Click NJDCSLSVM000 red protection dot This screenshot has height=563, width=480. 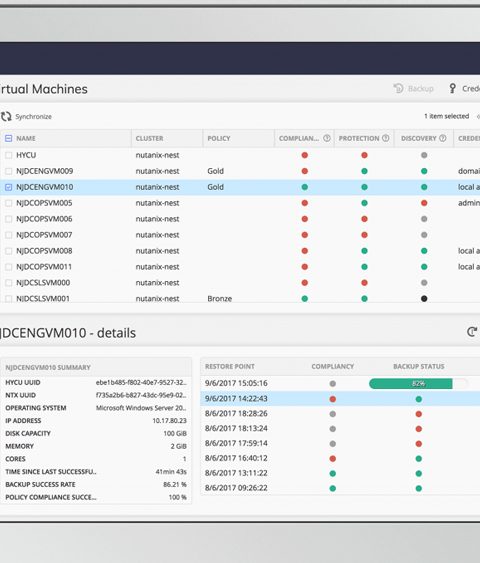(364, 283)
